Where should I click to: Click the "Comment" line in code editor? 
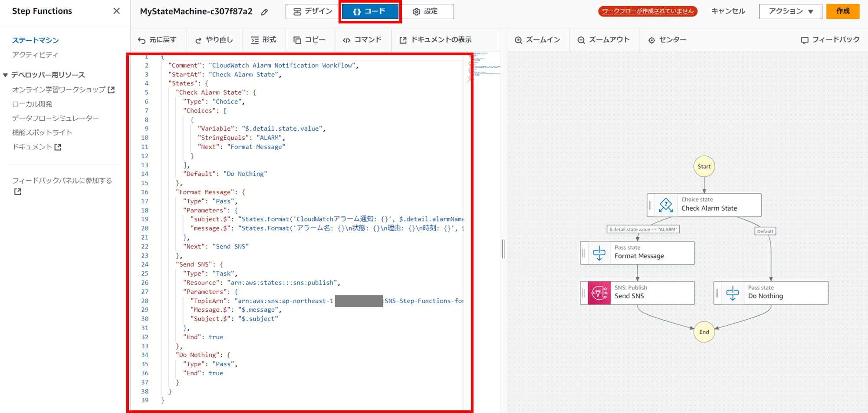263,66
